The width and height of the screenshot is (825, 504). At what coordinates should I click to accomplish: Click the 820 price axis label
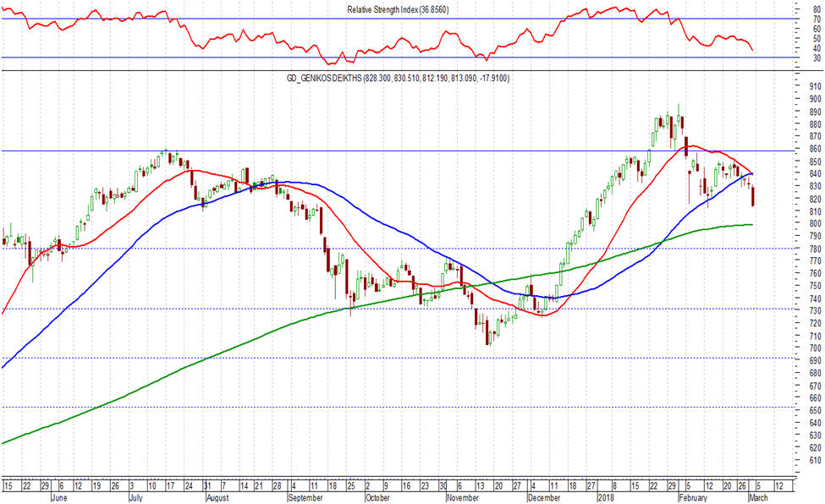[x=815, y=199]
